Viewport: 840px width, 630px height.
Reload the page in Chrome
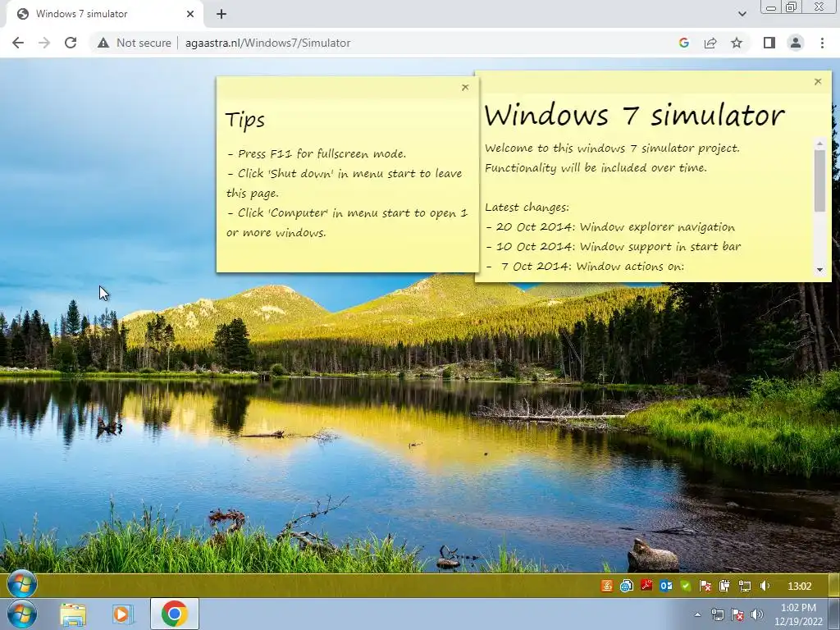[x=71, y=43]
